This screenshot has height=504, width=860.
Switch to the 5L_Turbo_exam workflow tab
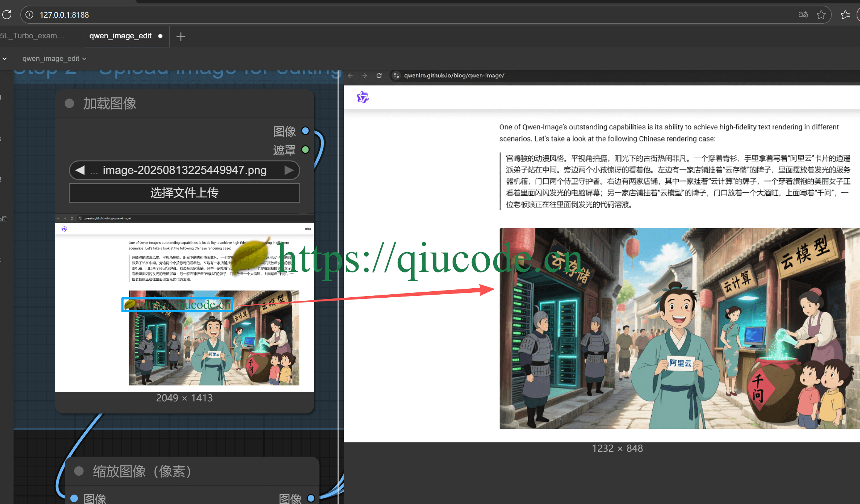point(33,36)
